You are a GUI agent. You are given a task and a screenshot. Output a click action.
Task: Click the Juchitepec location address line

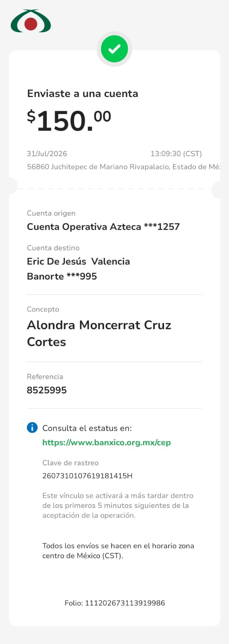click(123, 167)
